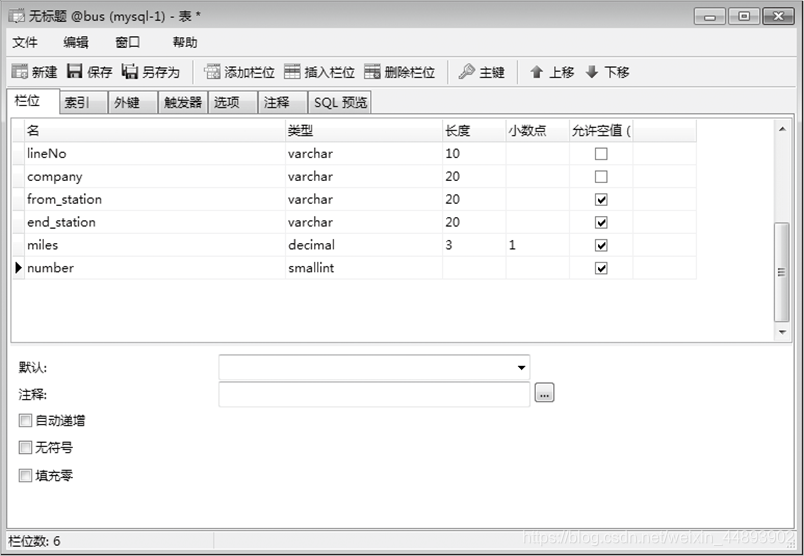The height and width of the screenshot is (556, 804).
Task: Switch to the 选项 tab
Action: click(x=232, y=103)
